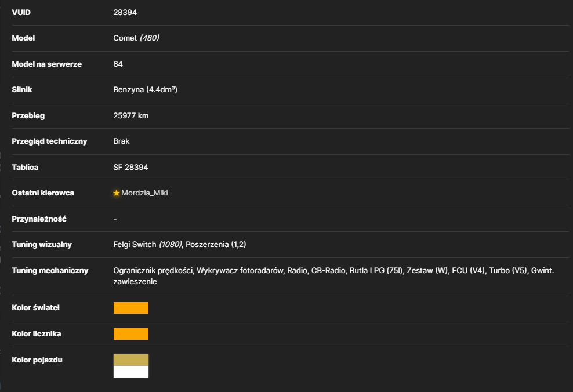
Task: Click the Ogranicznik prędkości tuning entry
Action: point(153,271)
